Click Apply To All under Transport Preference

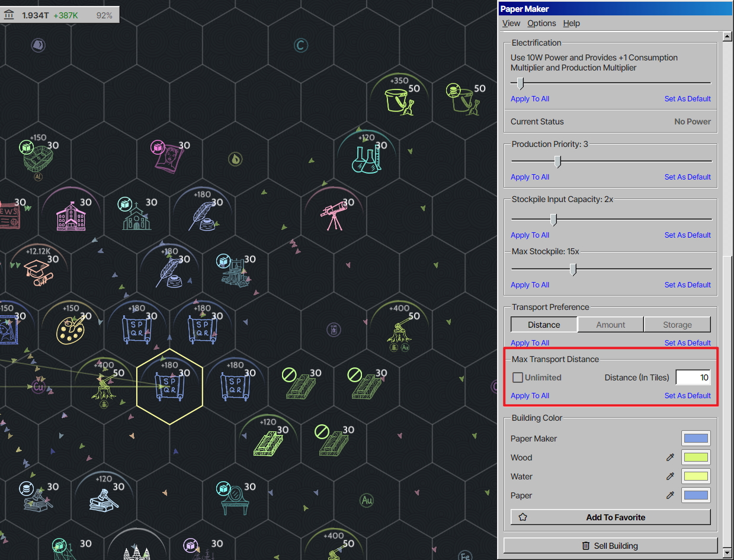530,343
